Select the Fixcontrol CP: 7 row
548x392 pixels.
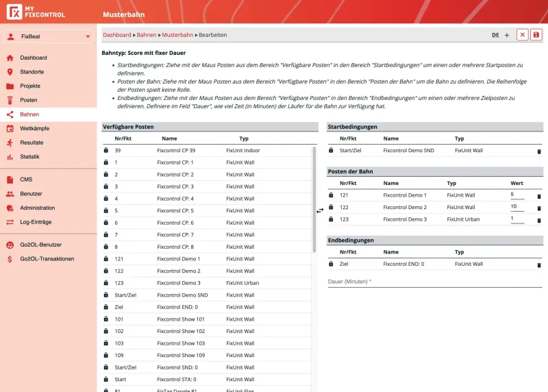click(x=207, y=234)
